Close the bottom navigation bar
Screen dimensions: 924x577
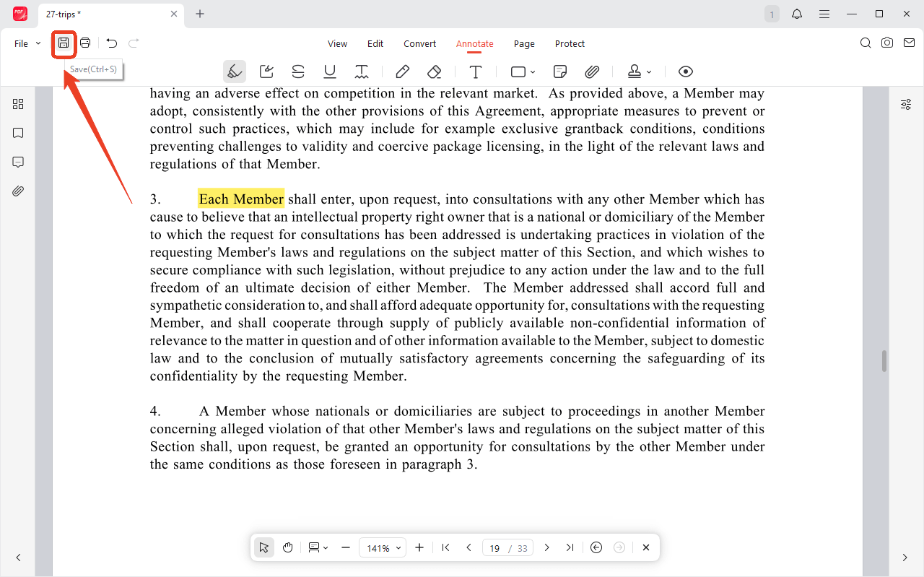pyautogui.click(x=646, y=547)
